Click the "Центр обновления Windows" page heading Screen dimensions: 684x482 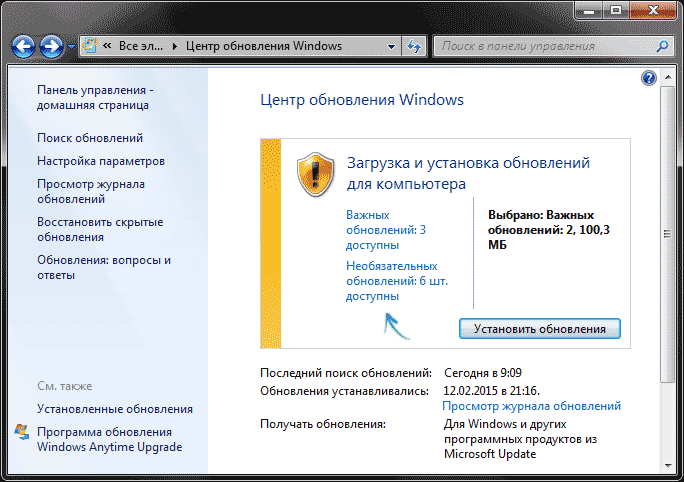[x=362, y=100]
